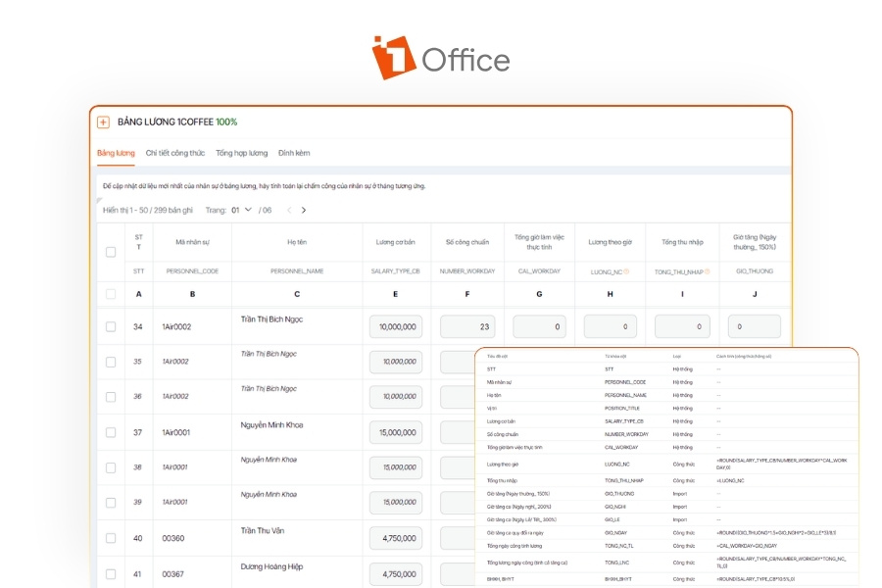Click the 15,000,000 salary field in row 39
The image size is (882, 588).
click(x=396, y=503)
